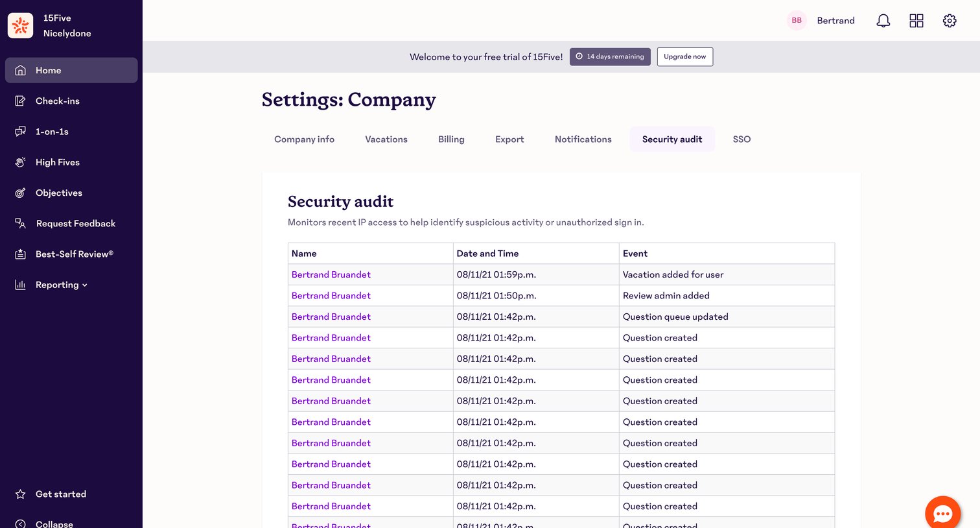This screenshot has height=528, width=980.
Task: Open the orange chat support bubble
Action: (x=942, y=513)
